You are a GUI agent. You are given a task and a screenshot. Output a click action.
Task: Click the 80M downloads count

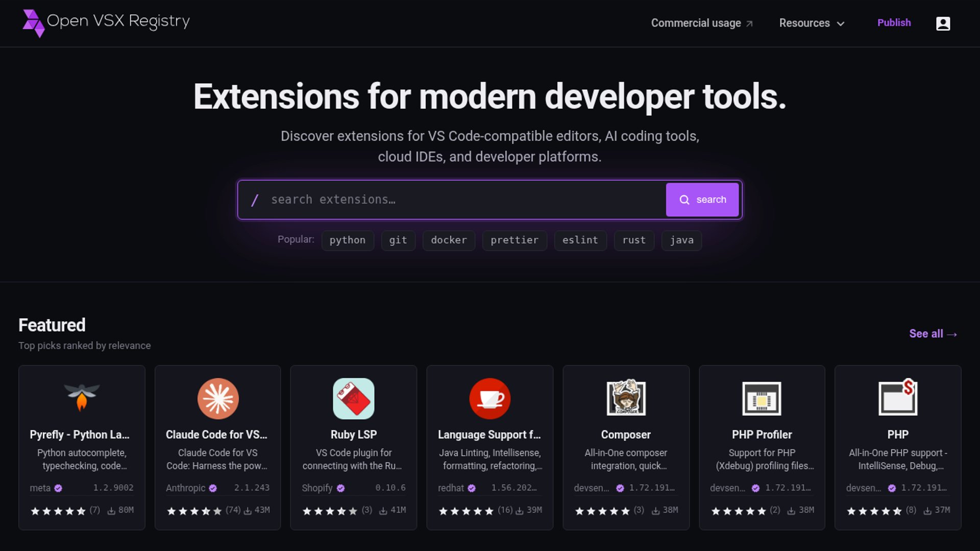click(x=126, y=510)
